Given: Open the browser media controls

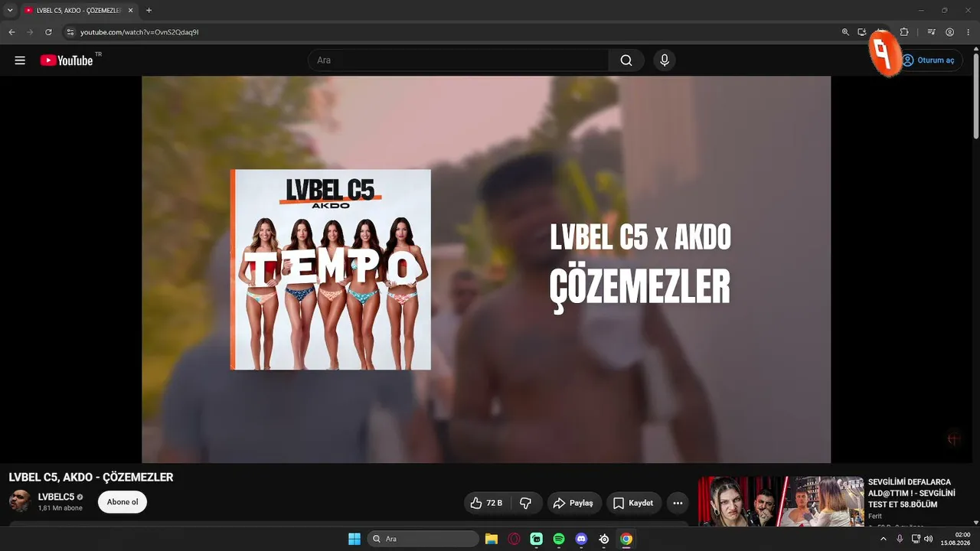Looking at the screenshot, I should click(931, 32).
